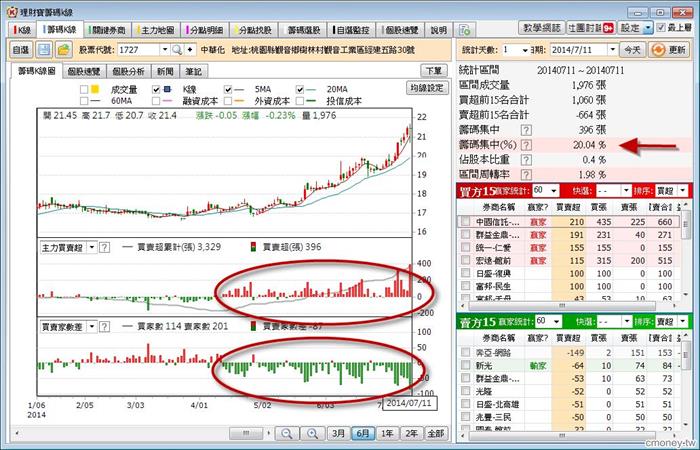Click the 均線設定 button

point(426,88)
